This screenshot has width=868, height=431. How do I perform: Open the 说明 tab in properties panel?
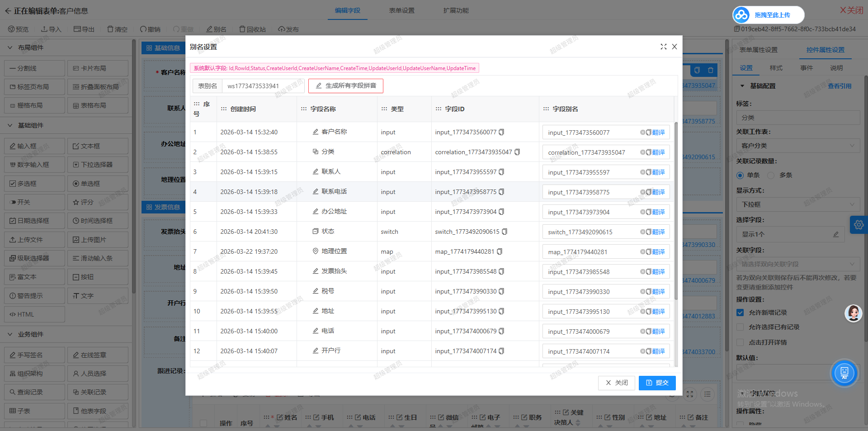tap(836, 68)
